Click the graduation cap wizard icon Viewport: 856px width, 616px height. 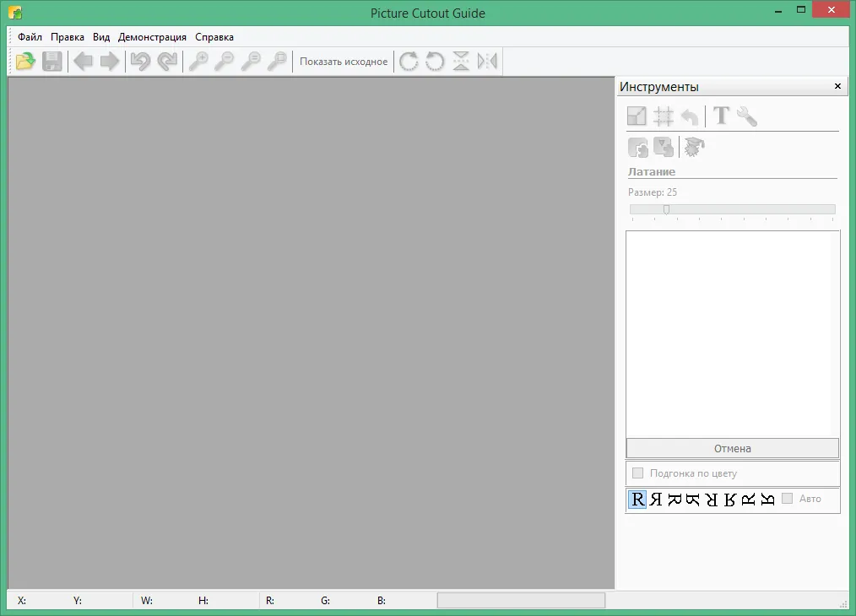click(x=695, y=147)
